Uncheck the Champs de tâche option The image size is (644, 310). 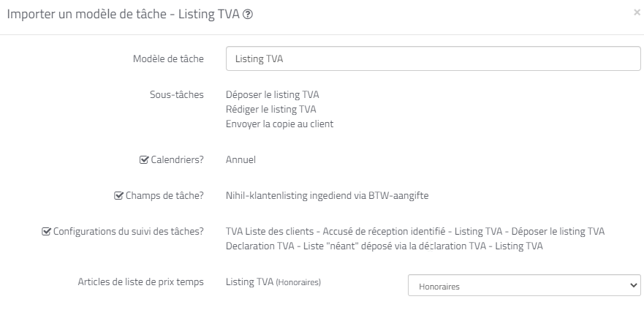(x=119, y=195)
